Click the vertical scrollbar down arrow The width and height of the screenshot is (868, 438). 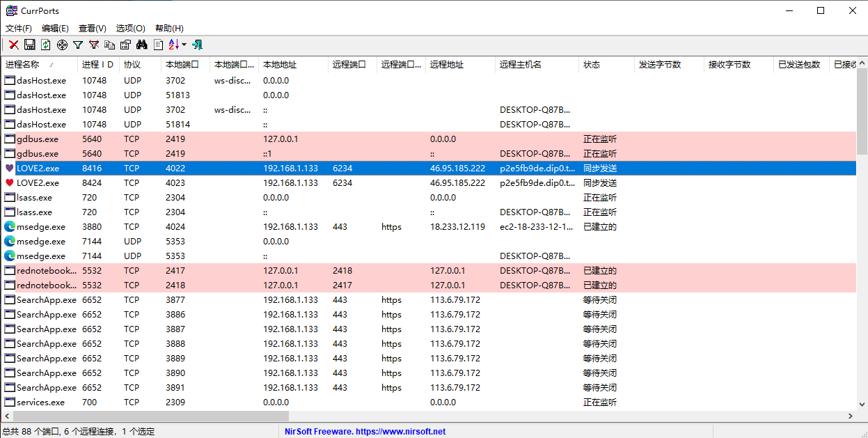point(862,405)
